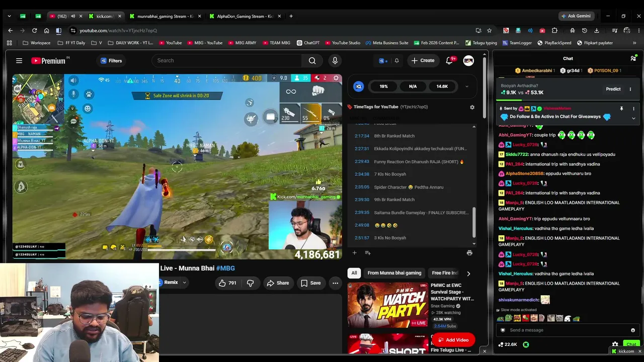The image size is (644, 362).
Task: Print the time tags list
Action: (469, 253)
